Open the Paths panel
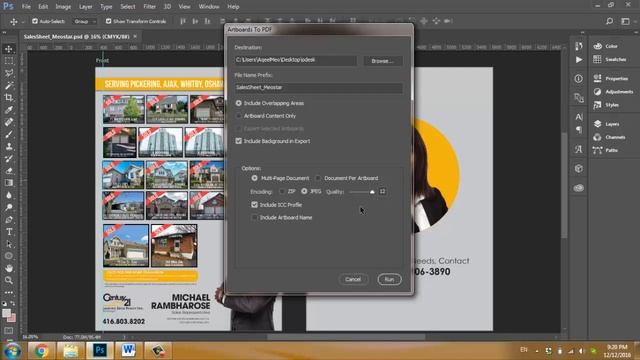The width and height of the screenshot is (640, 360). pos(605,150)
